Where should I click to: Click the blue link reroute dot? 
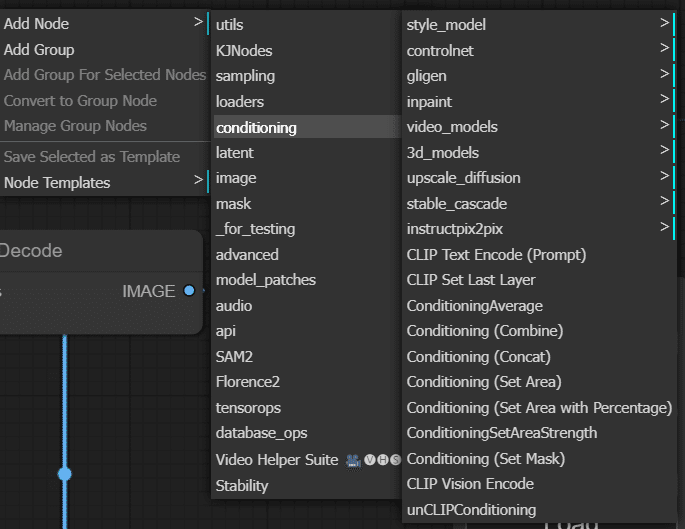[x=65, y=473]
